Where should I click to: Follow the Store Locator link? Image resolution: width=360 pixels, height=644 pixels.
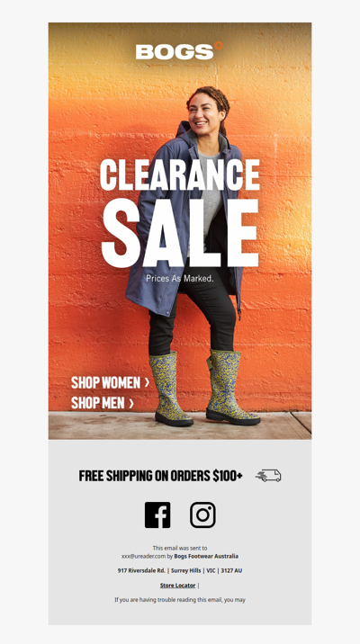[177, 586]
